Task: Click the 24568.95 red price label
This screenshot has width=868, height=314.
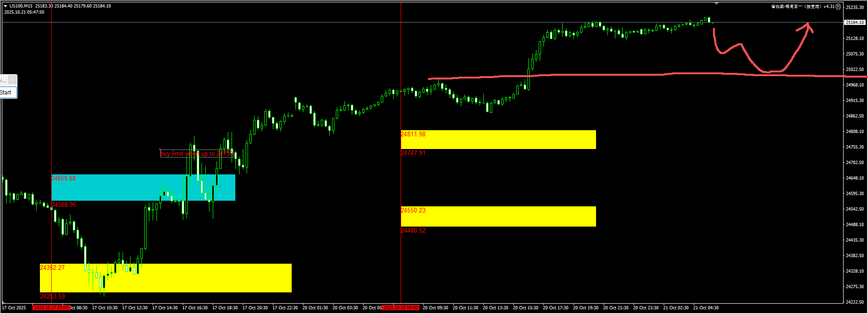Action: 64,205
